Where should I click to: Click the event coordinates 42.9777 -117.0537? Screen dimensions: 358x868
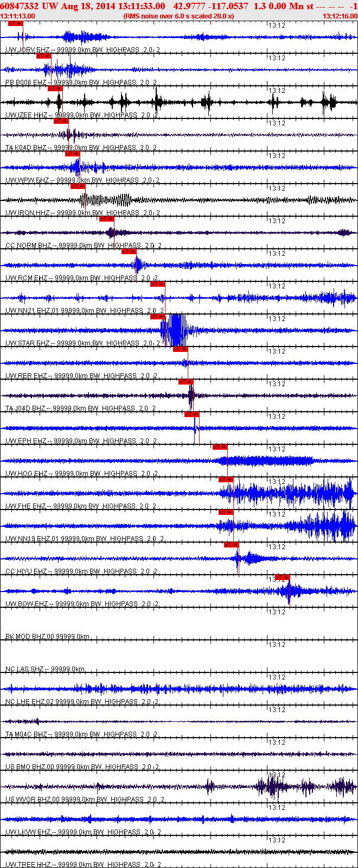point(210,6)
